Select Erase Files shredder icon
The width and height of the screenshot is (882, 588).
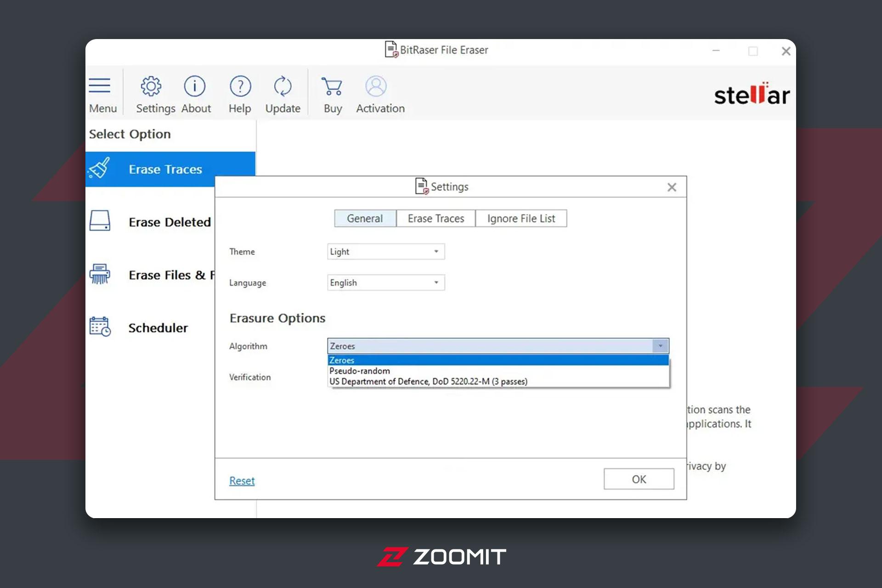coord(100,274)
